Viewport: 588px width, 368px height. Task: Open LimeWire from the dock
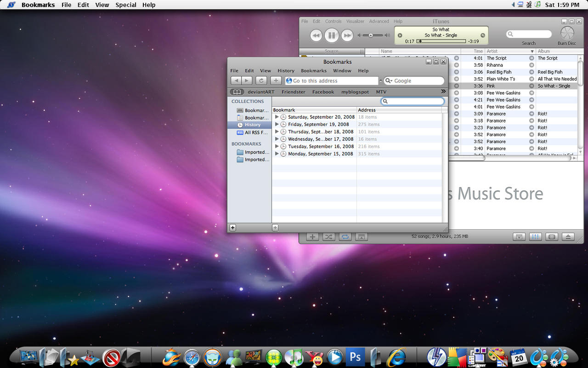pyautogui.click(x=274, y=357)
